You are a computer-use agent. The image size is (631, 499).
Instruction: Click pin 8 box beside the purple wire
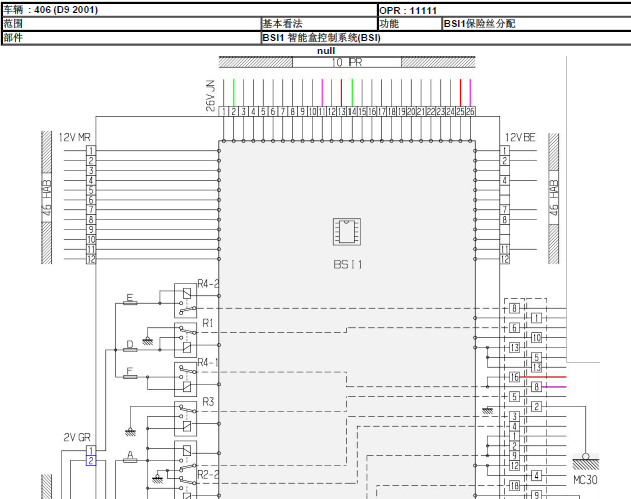click(536, 387)
